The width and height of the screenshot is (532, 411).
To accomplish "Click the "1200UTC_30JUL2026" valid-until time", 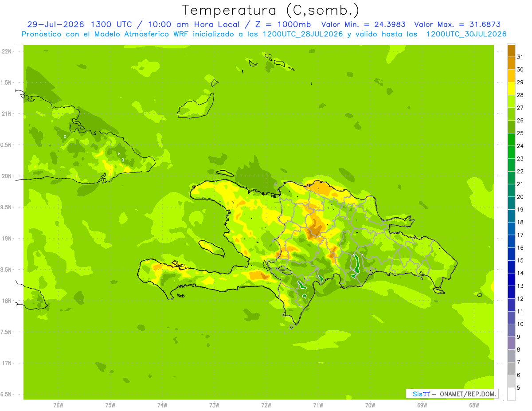I will coord(466,34).
